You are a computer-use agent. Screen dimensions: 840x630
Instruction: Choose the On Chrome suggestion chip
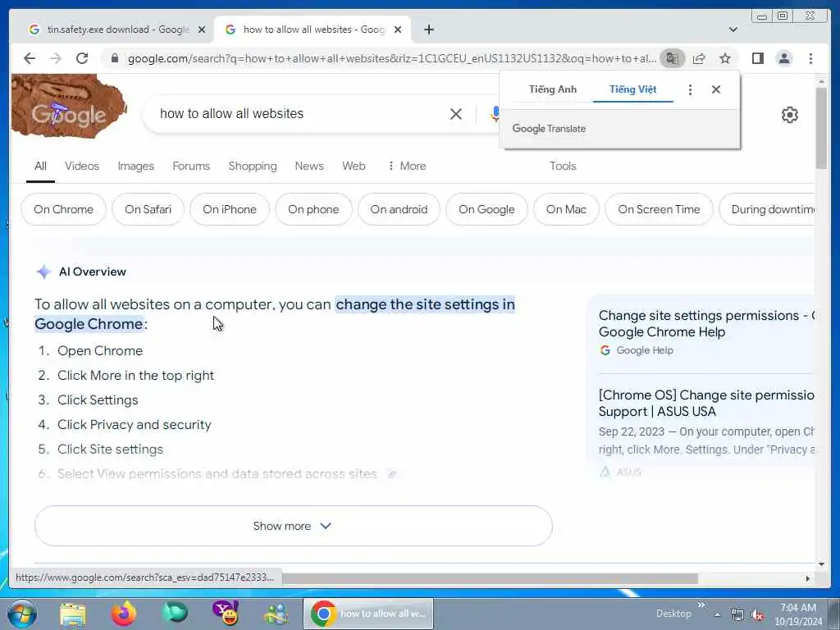(x=63, y=209)
